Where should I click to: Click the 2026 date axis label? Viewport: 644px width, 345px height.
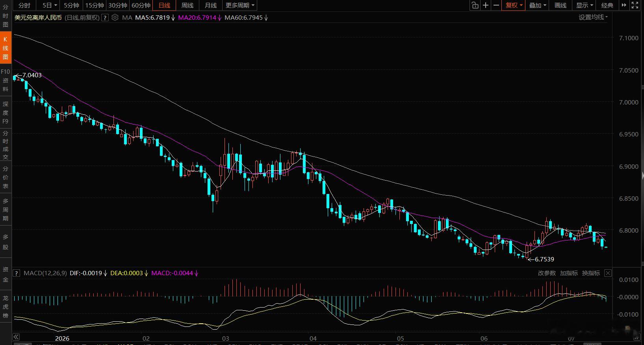62,338
